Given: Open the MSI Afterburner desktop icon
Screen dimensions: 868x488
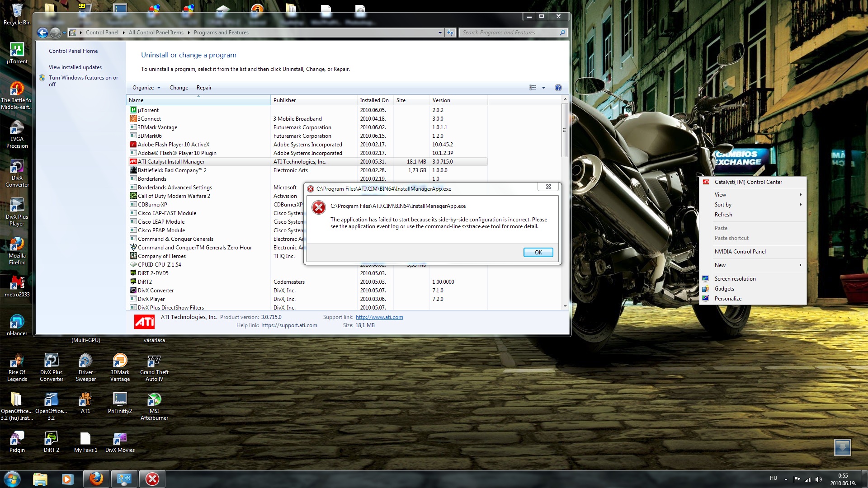Looking at the screenshot, I should [x=154, y=406].
